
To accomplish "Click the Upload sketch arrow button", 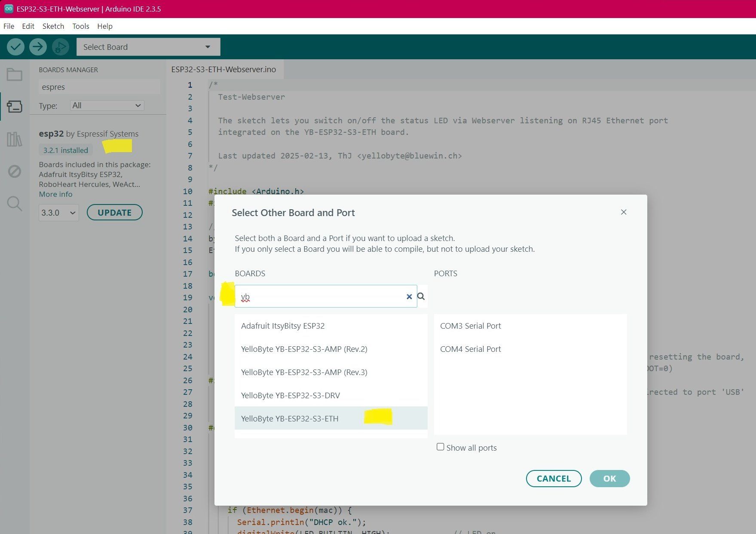I will [38, 47].
